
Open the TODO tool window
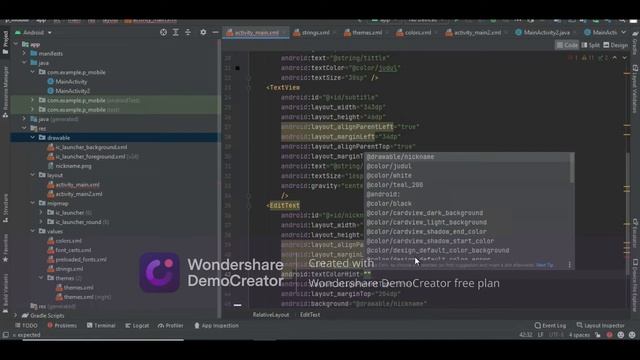click(26, 326)
